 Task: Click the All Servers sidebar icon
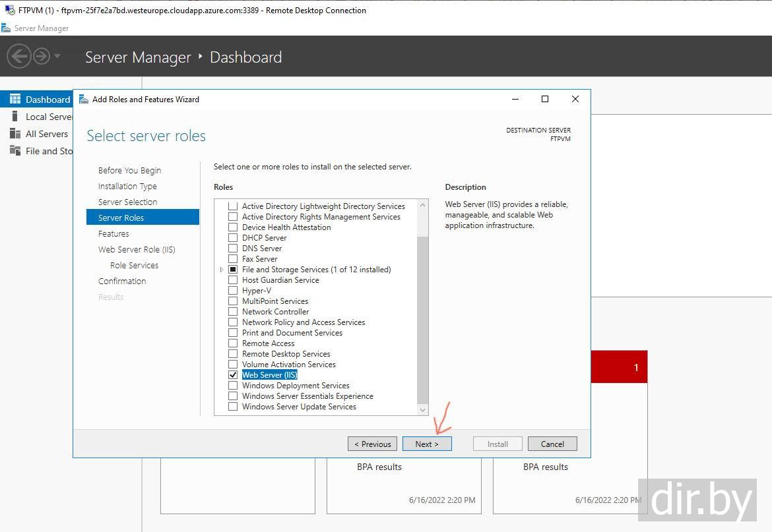15,134
